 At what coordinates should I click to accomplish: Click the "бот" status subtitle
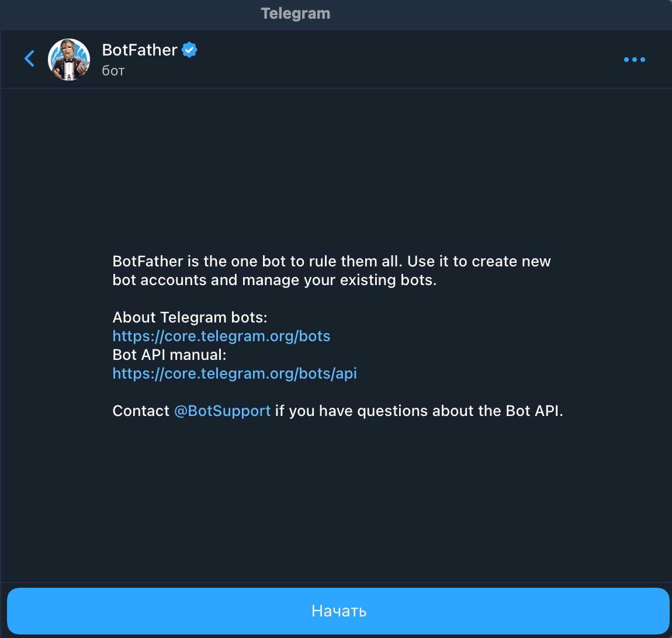pyautogui.click(x=113, y=71)
